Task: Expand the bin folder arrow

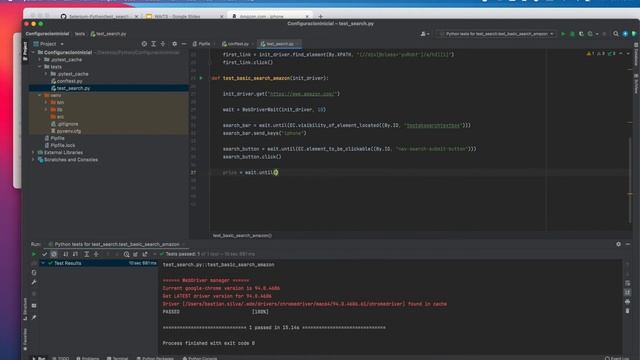Action: coord(46,102)
